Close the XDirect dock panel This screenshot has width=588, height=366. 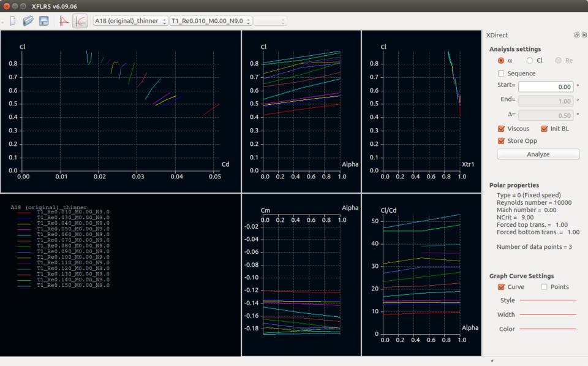(584, 35)
